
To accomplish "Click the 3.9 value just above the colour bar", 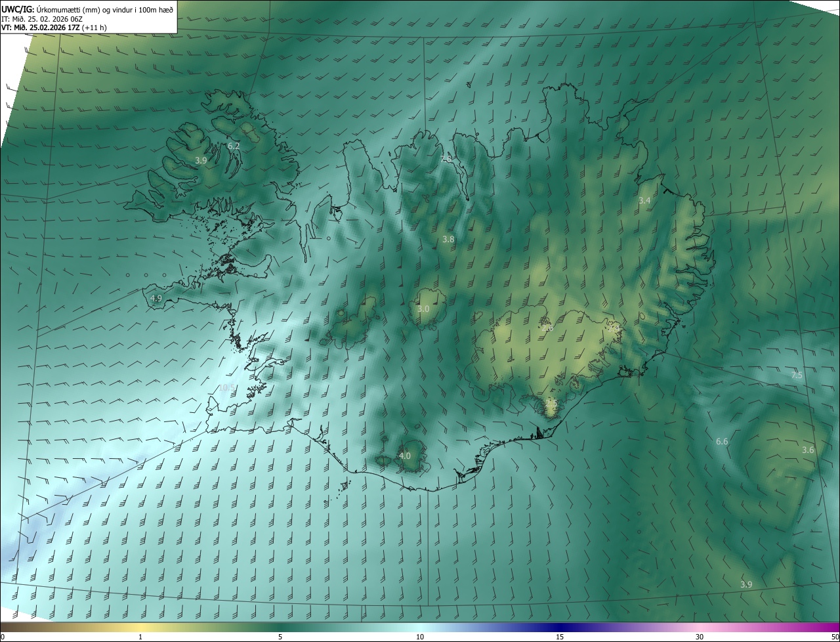I will pyautogui.click(x=746, y=584).
